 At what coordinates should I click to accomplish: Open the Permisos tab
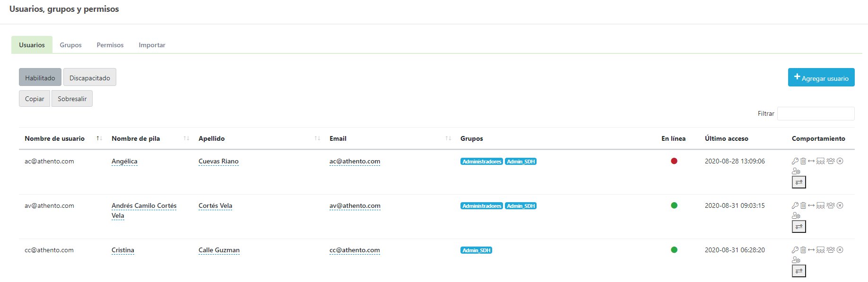[x=110, y=45]
